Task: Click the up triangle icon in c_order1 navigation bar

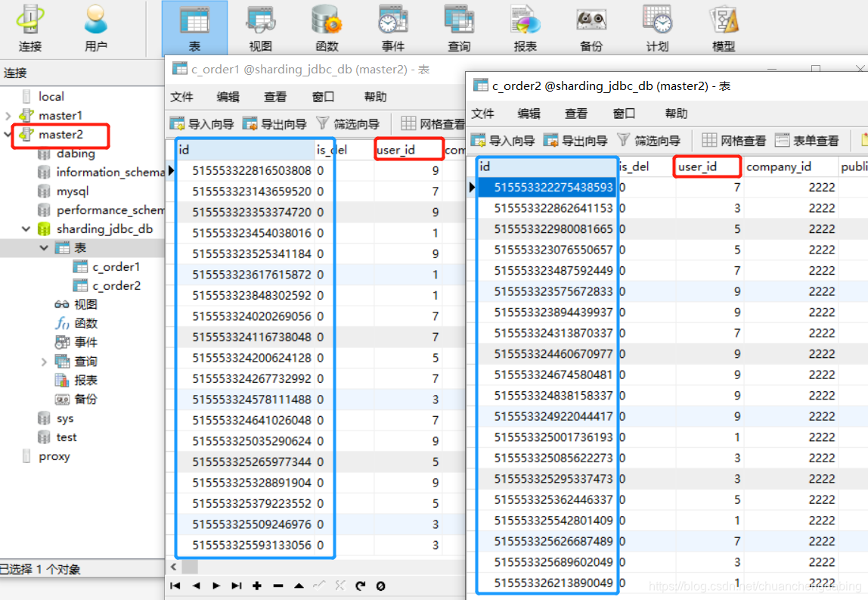Action: click(x=299, y=586)
